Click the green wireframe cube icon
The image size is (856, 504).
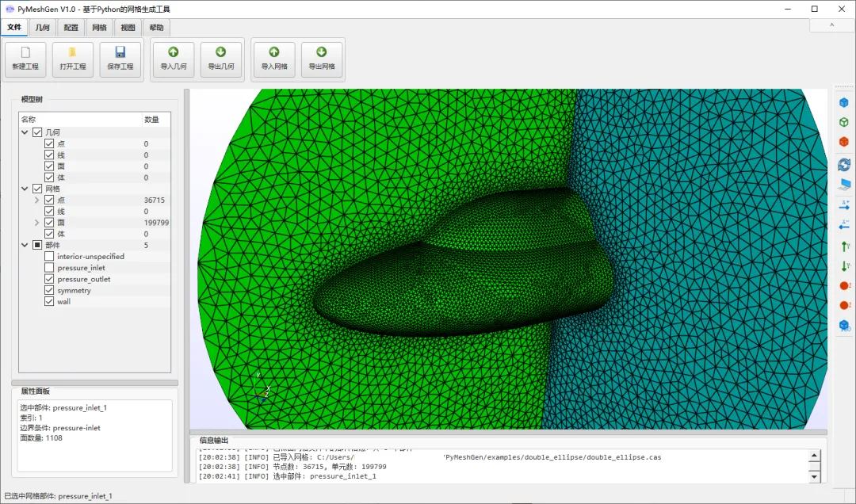click(844, 122)
